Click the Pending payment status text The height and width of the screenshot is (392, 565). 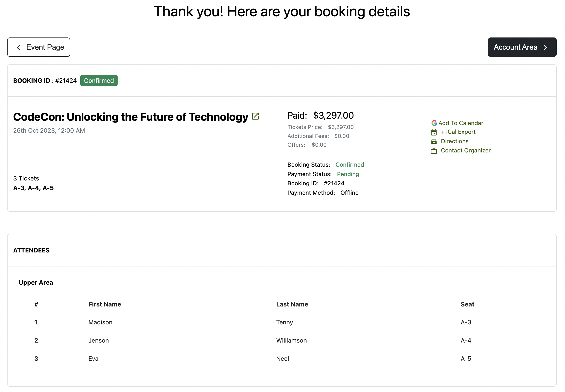(348, 174)
